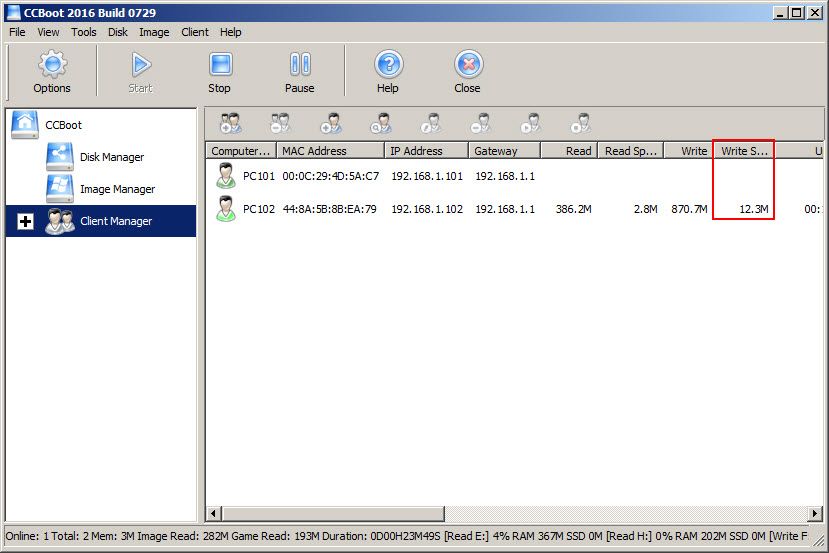Image resolution: width=829 pixels, height=553 pixels.
Task: Click the red Close toolbar icon
Action: pos(468,64)
